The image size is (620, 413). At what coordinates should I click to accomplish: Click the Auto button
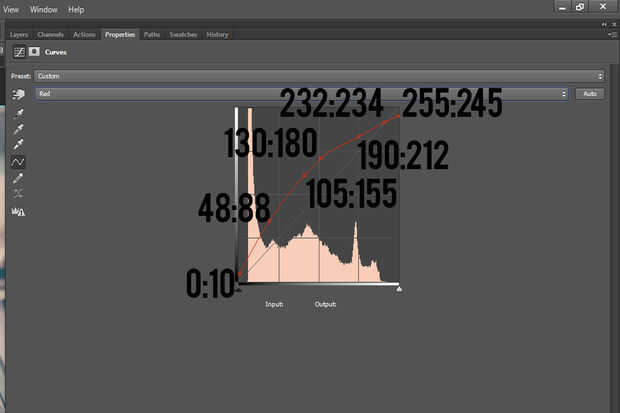pyautogui.click(x=590, y=94)
